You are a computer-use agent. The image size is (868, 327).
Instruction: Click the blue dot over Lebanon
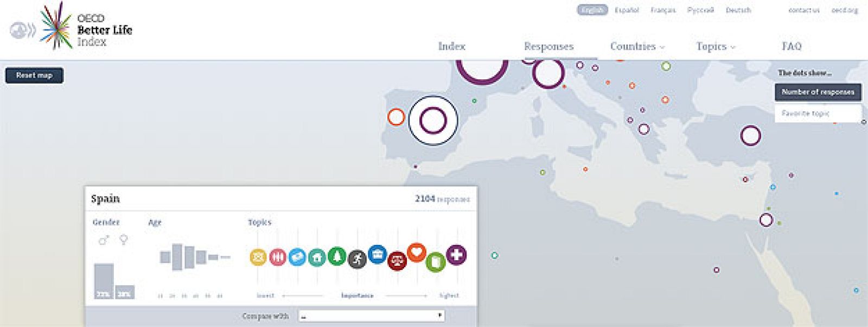pyautogui.click(x=773, y=187)
